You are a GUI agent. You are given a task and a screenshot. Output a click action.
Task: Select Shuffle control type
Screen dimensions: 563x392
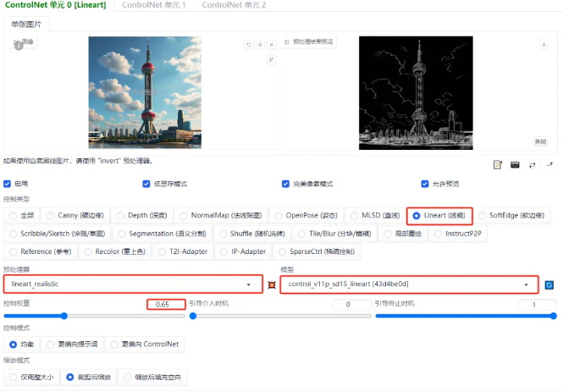point(252,234)
